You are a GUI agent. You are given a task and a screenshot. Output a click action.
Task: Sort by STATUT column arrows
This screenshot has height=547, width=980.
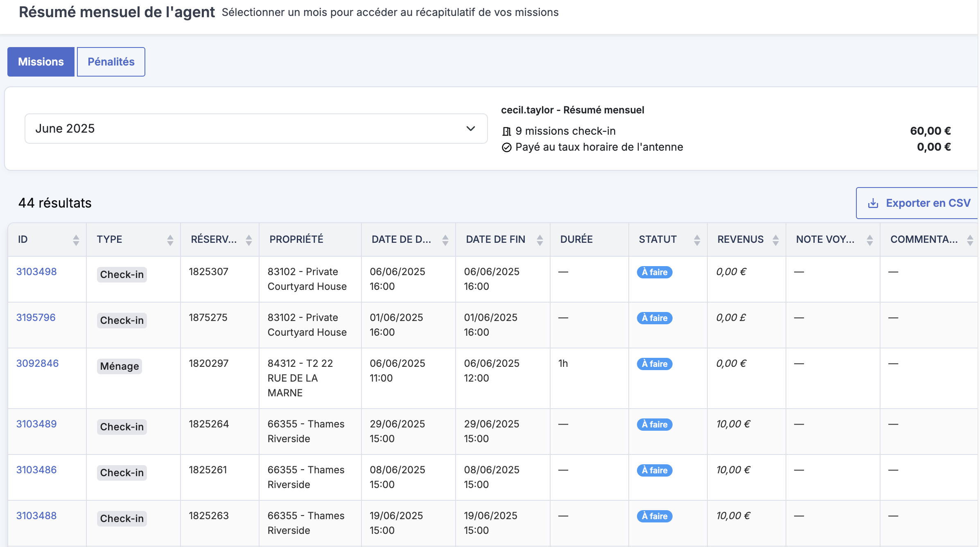[697, 240]
